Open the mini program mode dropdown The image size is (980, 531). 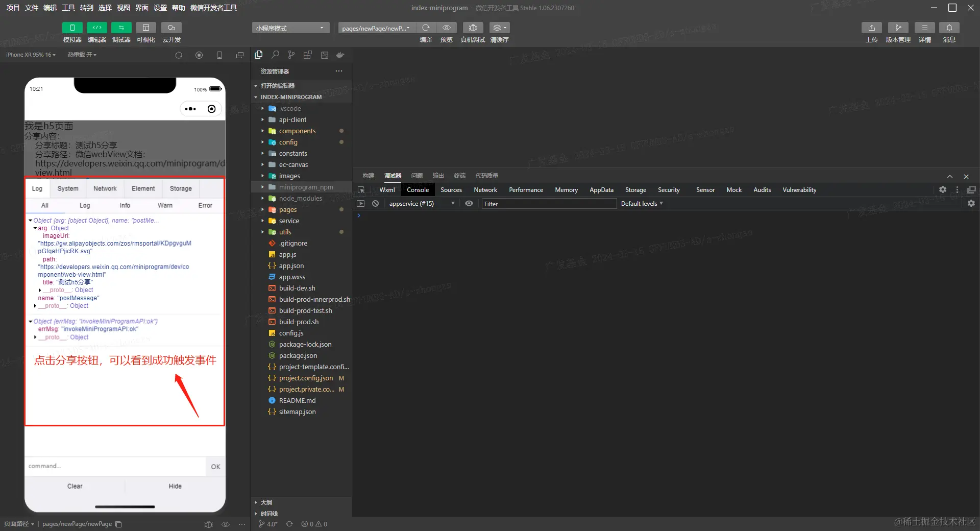click(x=290, y=28)
